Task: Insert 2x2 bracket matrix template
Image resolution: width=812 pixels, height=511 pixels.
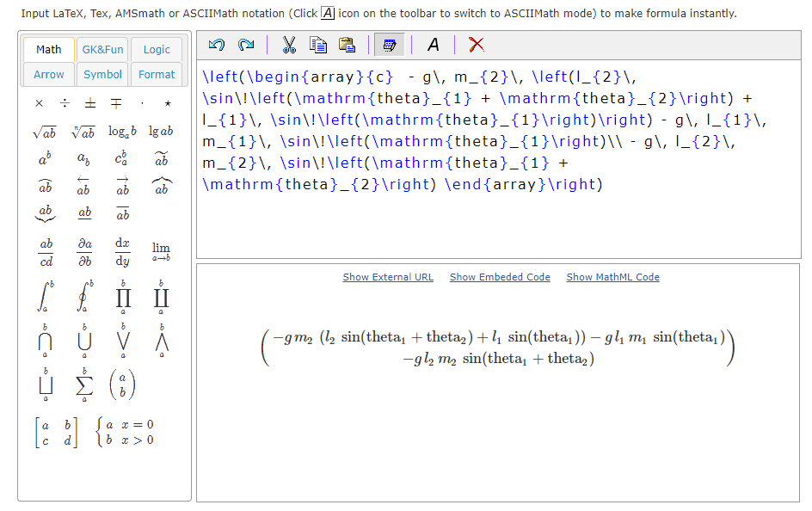Action: pos(57,433)
